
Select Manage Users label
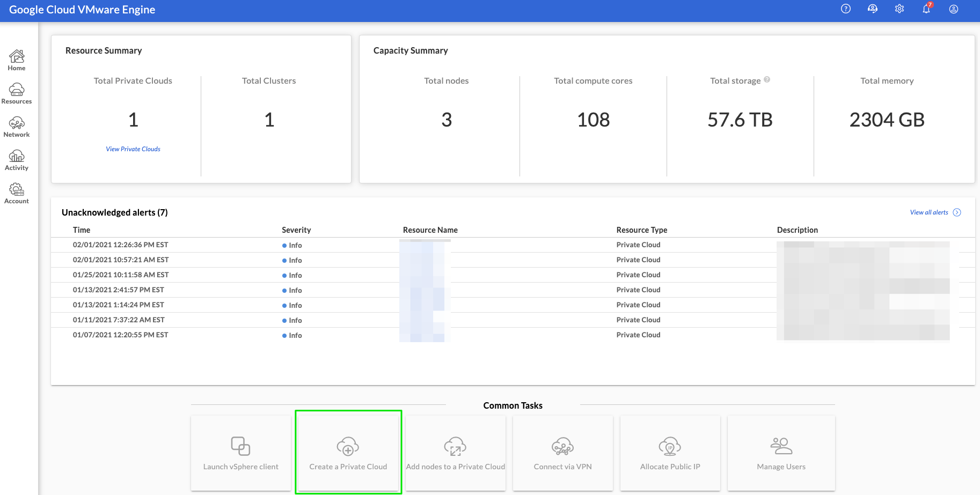(781, 467)
